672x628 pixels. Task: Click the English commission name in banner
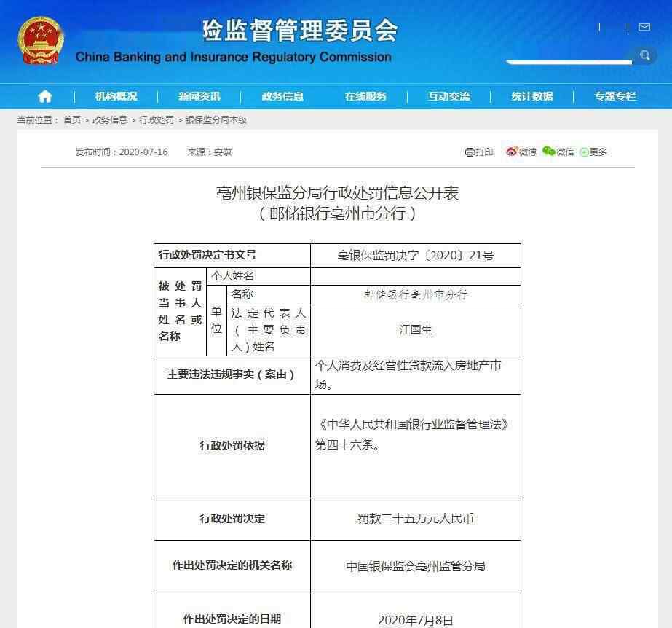click(234, 57)
